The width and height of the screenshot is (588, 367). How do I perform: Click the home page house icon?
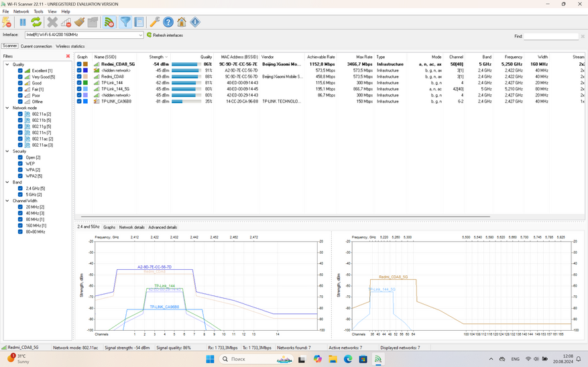tap(182, 22)
